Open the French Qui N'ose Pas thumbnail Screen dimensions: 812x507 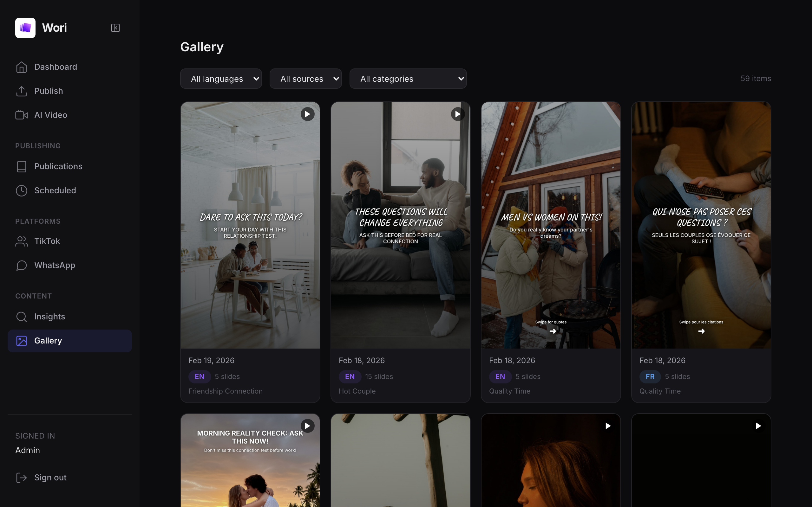click(701, 225)
